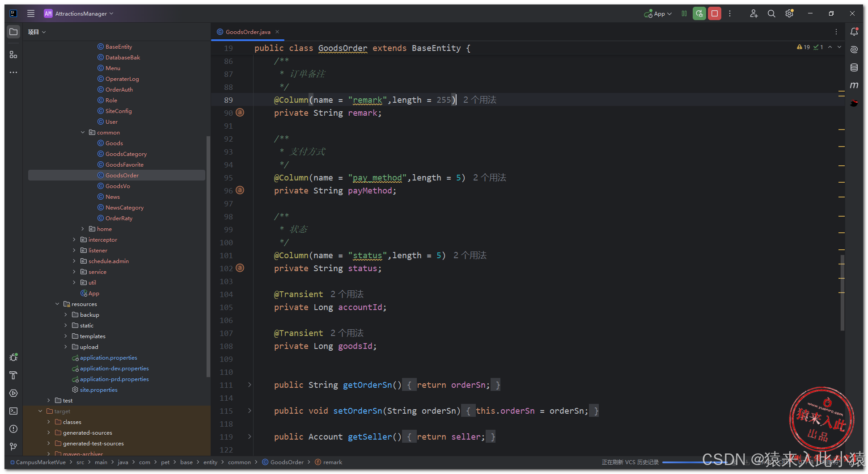Expand the listener package
Viewport: 868px width, 474px height.
point(74,250)
